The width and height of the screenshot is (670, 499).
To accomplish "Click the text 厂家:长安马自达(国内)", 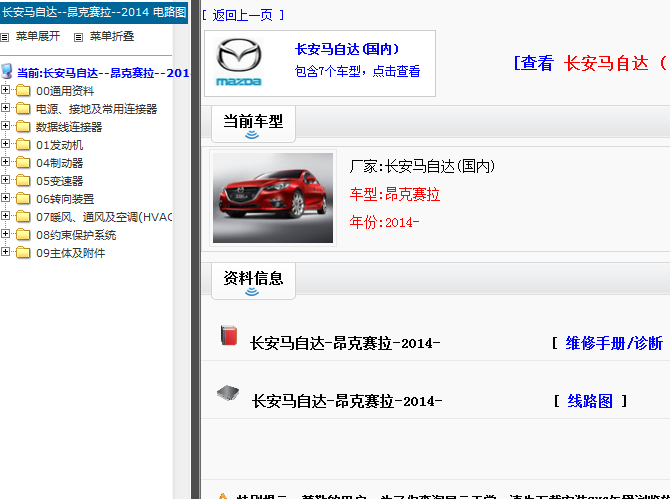I will pyautogui.click(x=422, y=166).
